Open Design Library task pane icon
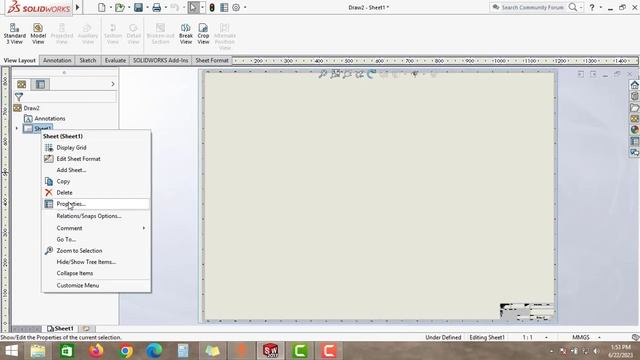This screenshot has height=360, width=640. click(635, 96)
